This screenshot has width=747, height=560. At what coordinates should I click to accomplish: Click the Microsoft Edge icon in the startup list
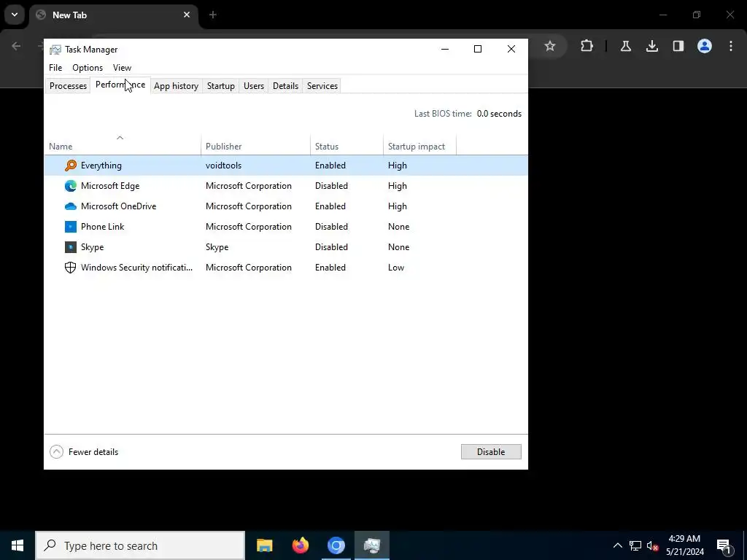coord(71,186)
